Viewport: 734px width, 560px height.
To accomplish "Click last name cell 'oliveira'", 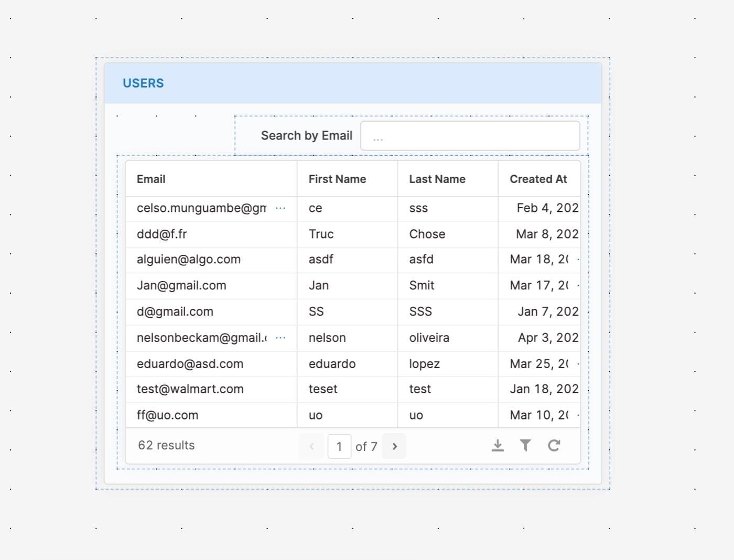I will pos(429,338).
